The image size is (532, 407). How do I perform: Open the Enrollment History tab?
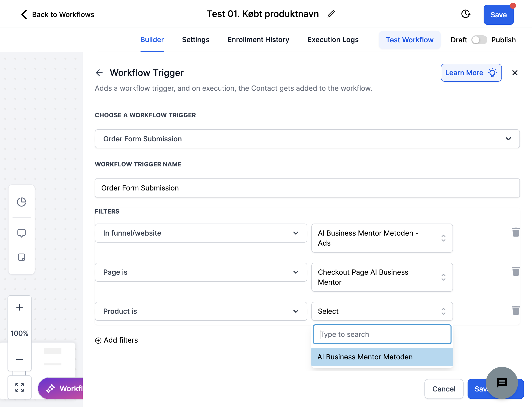point(258,40)
